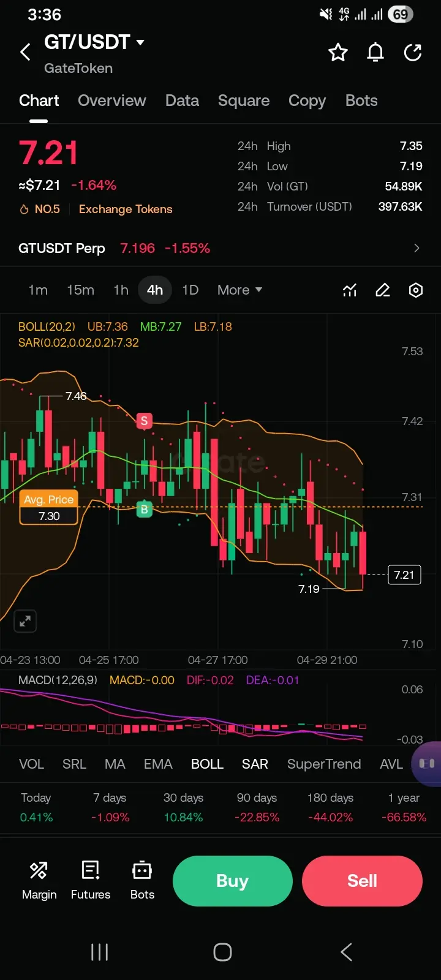Select the 15m timeframe

[x=80, y=290]
